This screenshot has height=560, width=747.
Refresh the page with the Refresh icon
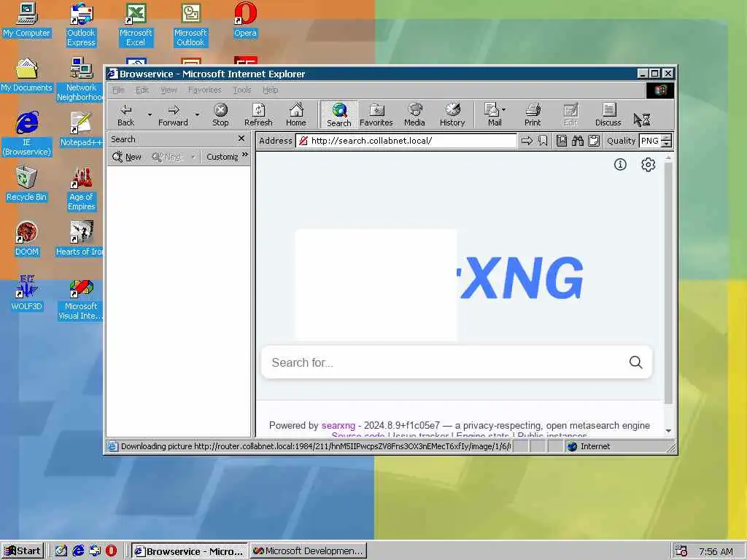(x=258, y=114)
